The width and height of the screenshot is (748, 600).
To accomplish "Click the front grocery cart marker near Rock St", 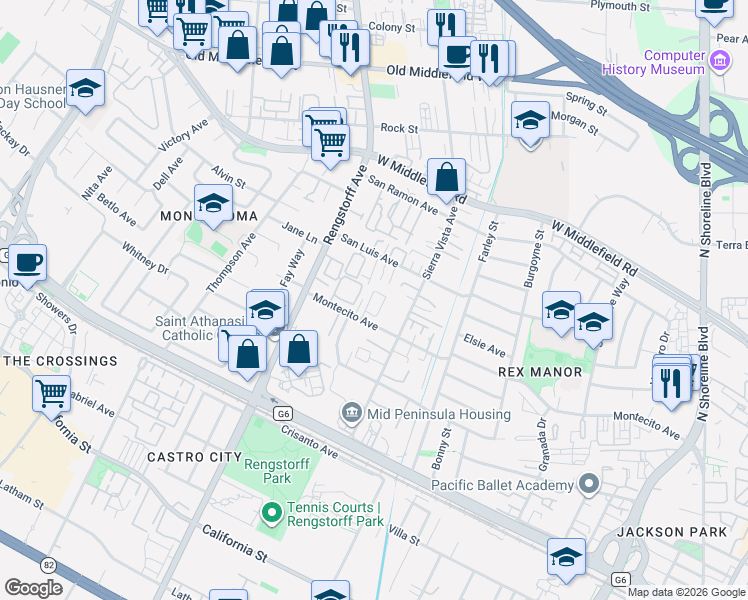I will tap(330, 147).
